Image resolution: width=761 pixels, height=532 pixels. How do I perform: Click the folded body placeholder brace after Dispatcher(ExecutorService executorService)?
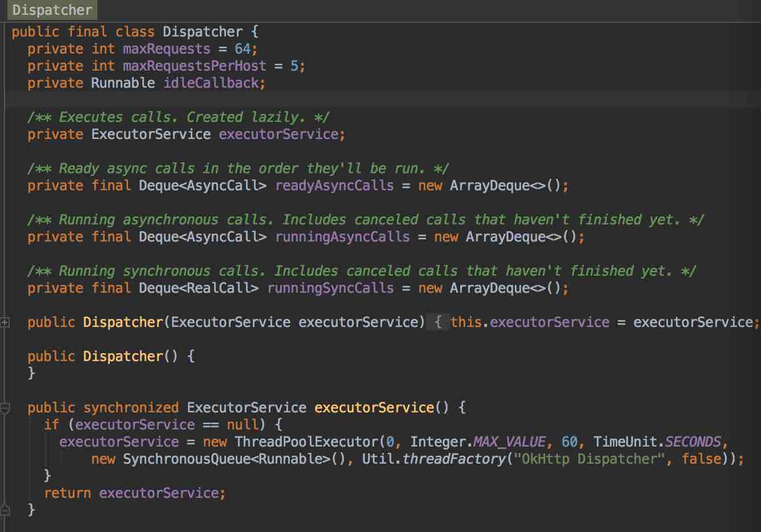point(437,322)
